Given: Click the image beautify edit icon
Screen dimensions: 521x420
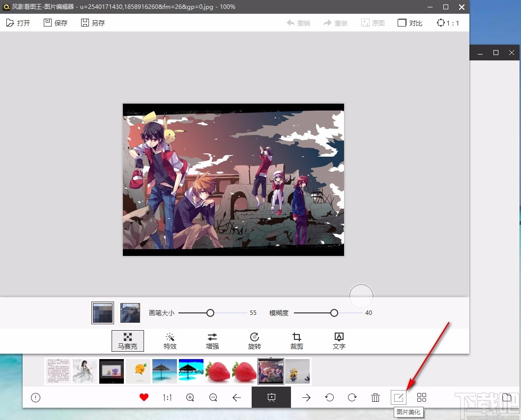Looking at the screenshot, I should pyautogui.click(x=398, y=397).
